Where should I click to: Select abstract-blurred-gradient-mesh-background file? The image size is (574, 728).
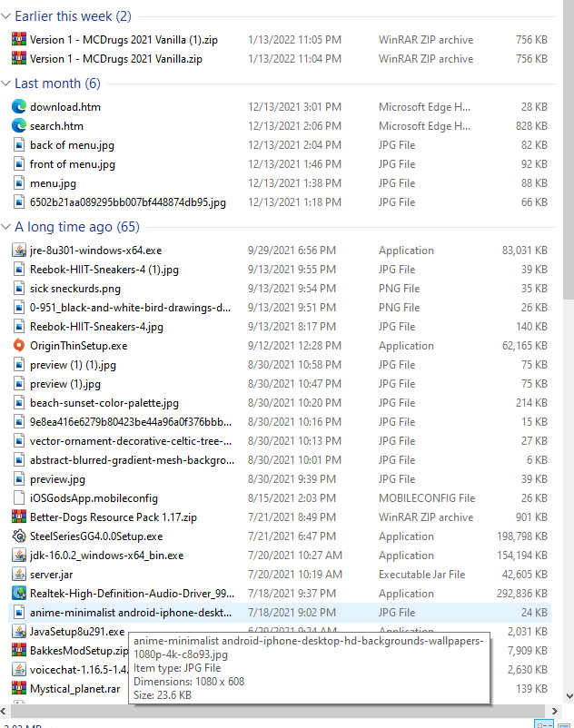(132, 459)
